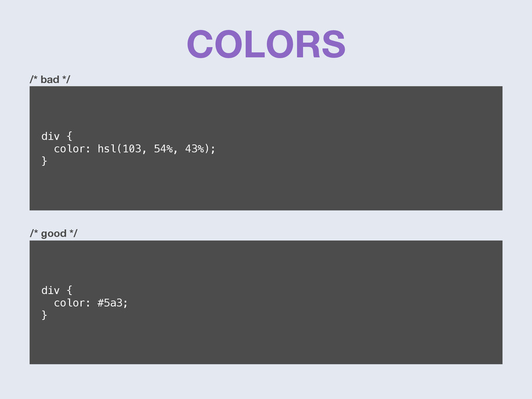Click the 103 hue number in hsl
532x399 pixels.
131,149
